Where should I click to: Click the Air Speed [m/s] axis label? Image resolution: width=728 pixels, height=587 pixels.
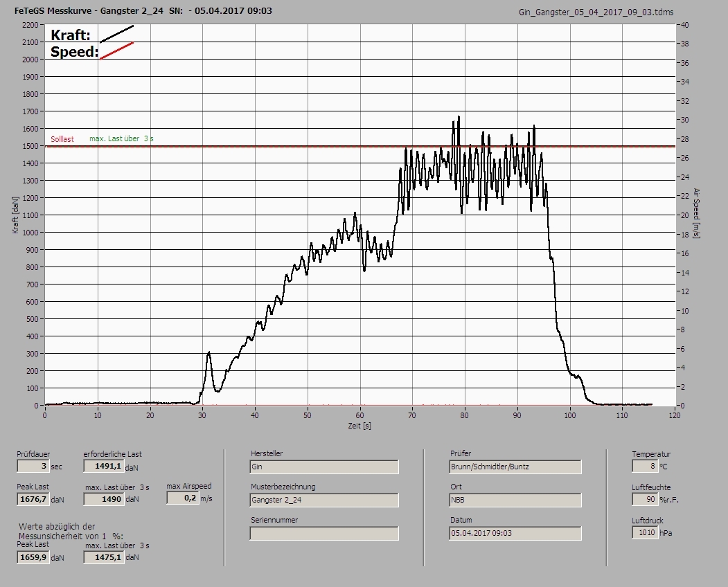coord(696,213)
